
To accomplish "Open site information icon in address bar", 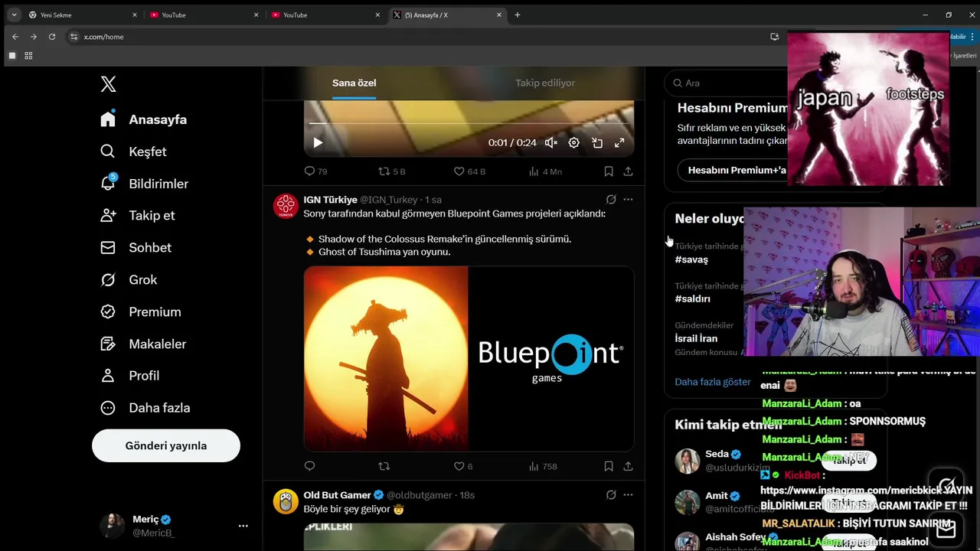I will (x=73, y=37).
